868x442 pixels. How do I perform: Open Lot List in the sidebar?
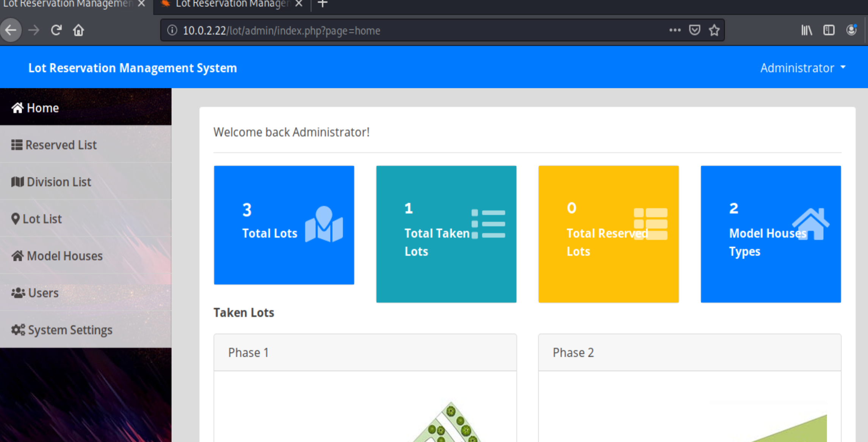[x=86, y=219]
